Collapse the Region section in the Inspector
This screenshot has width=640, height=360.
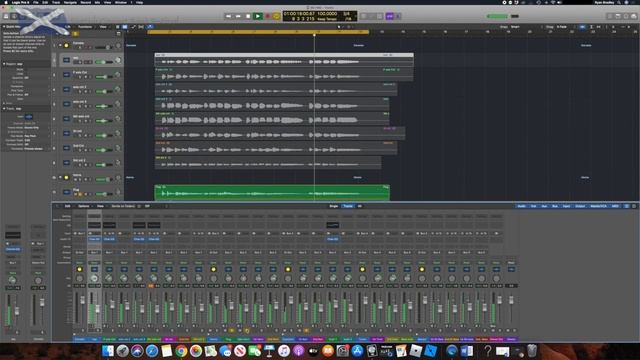[x=4, y=64]
